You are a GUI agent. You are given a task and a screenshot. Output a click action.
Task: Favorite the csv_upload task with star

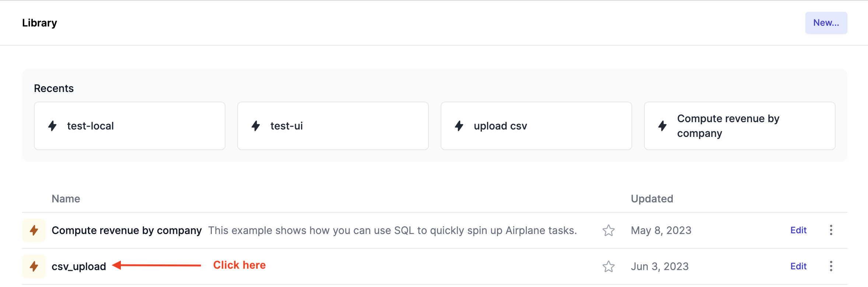609,266
